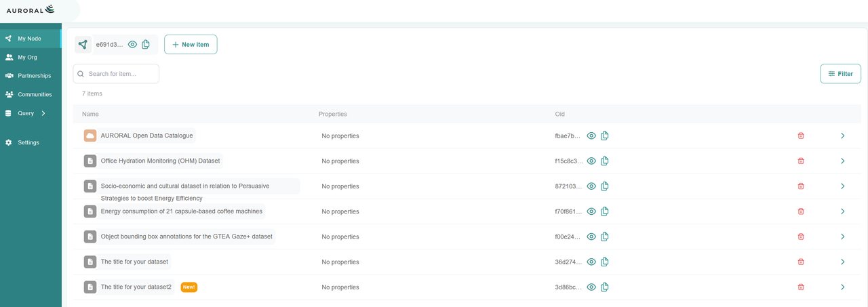Click the Oid column header
Image resolution: width=868 pixels, height=307 pixels.
[x=559, y=114]
